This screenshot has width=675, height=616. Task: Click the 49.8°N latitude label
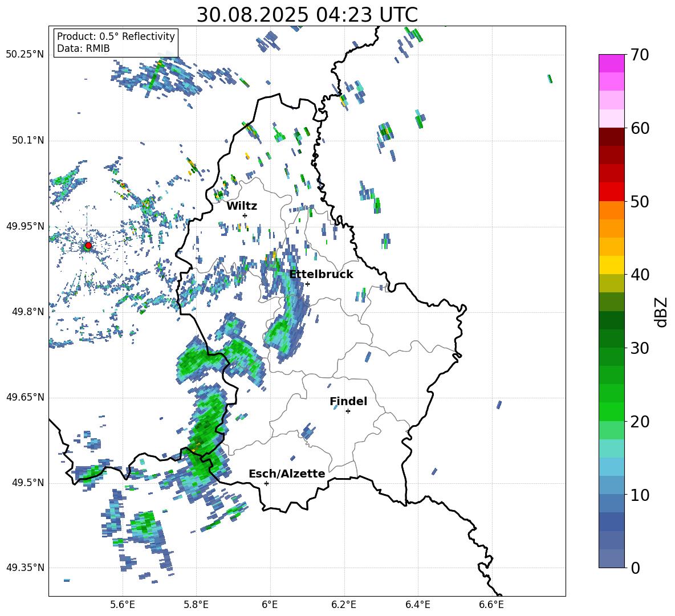click(x=27, y=312)
